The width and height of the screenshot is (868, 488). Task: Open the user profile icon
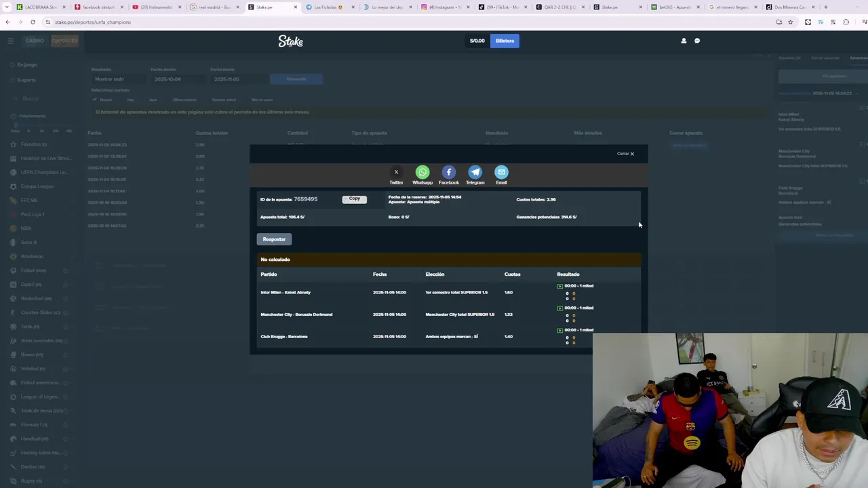pyautogui.click(x=684, y=41)
